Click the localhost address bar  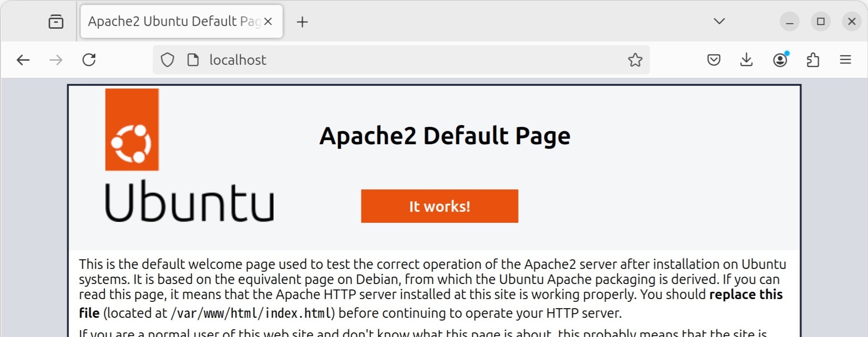401,60
